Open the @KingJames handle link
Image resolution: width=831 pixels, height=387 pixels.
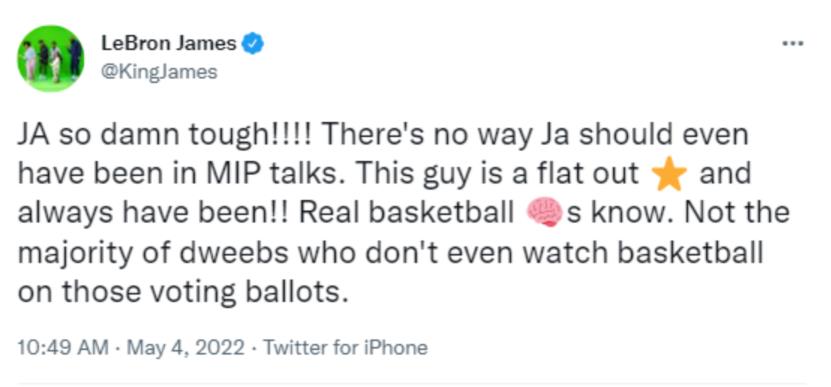[159, 72]
